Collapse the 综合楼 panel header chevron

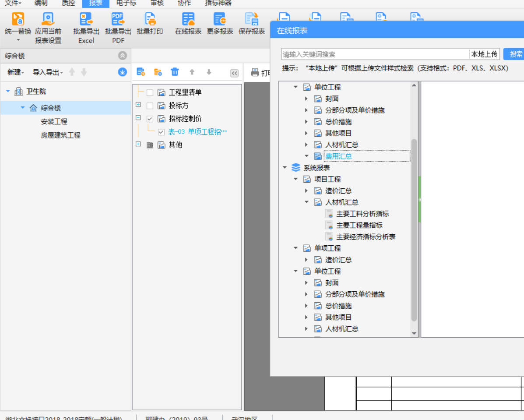point(123,56)
